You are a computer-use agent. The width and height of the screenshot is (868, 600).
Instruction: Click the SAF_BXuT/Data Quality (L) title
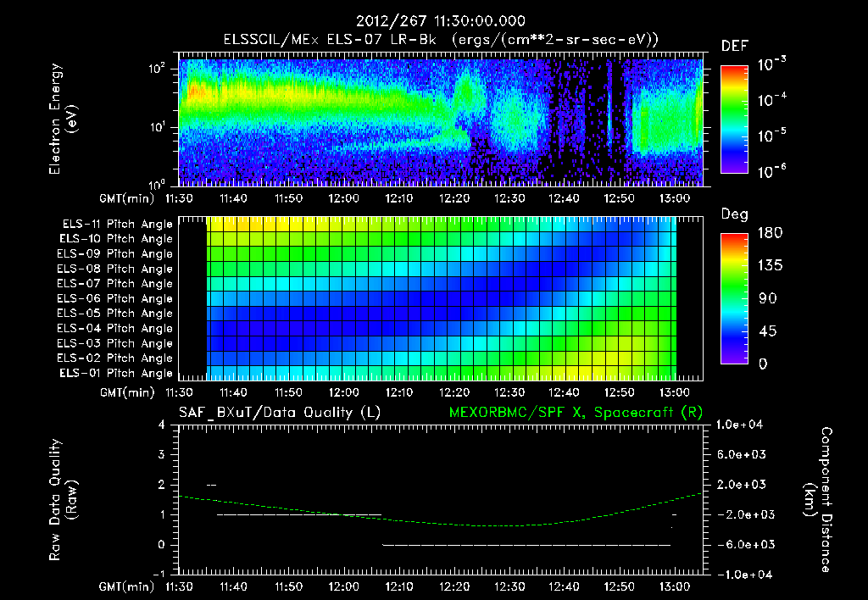coord(280,413)
